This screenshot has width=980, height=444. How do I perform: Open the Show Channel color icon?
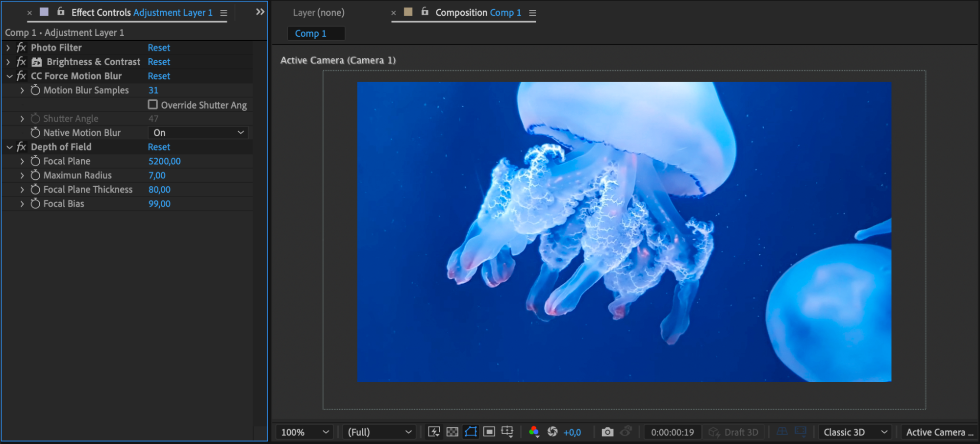coord(534,432)
